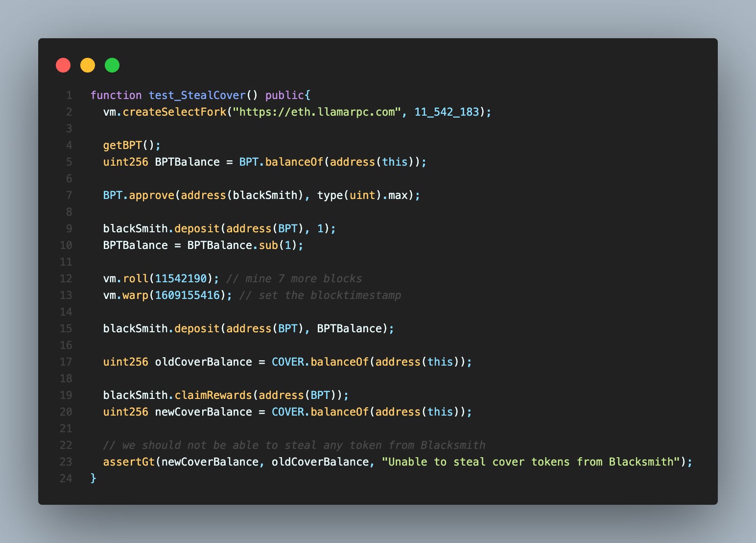Screen dimensions: 756x543
Task: Click the deposit call on line 15
Action: 197,328
